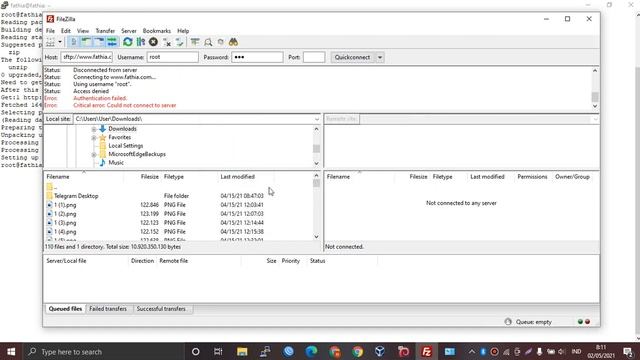This screenshot has width=640, height=360.
Task: Toggle synchronized browsing icon
Action: pyautogui.click(x=221, y=42)
